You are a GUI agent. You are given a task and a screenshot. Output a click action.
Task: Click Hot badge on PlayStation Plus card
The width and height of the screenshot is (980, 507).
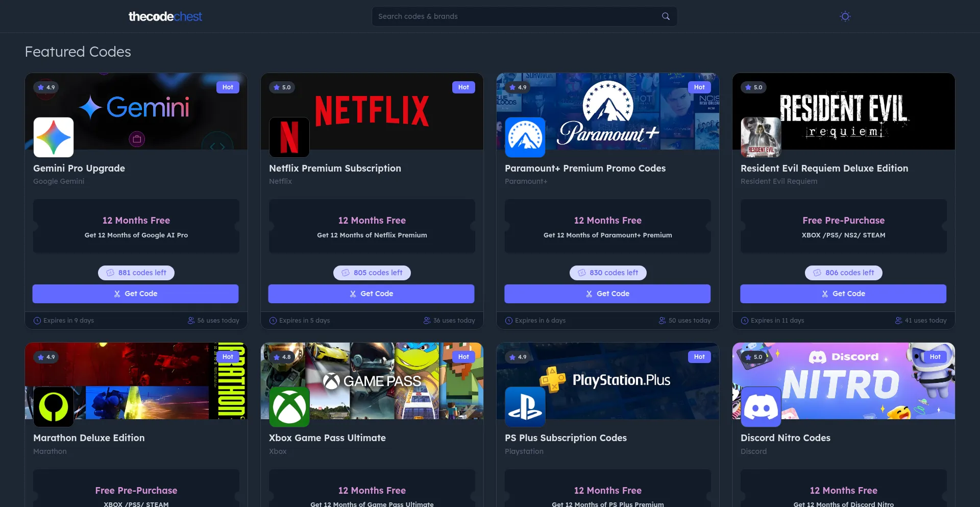pos(699,357)
